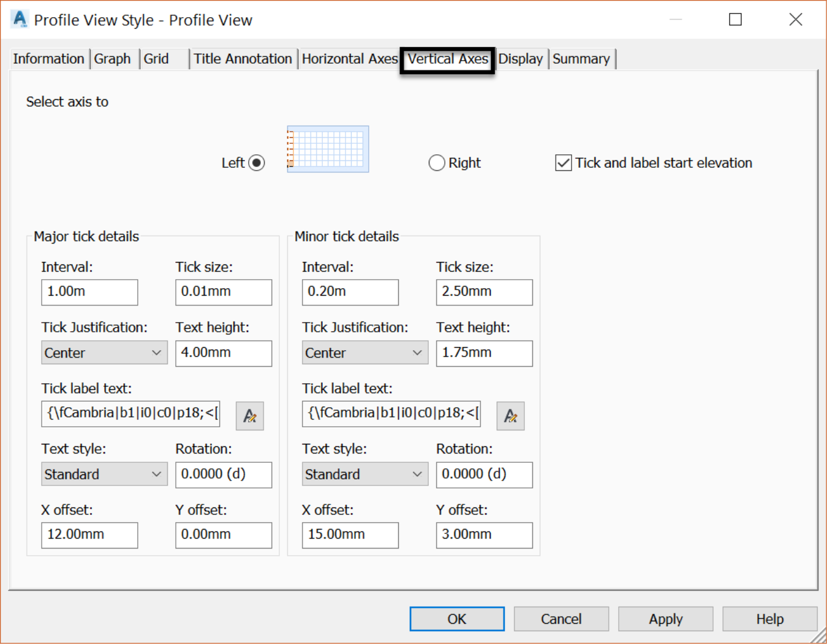
Task: Click major X offset field 12.00mm
Action: 89,535
